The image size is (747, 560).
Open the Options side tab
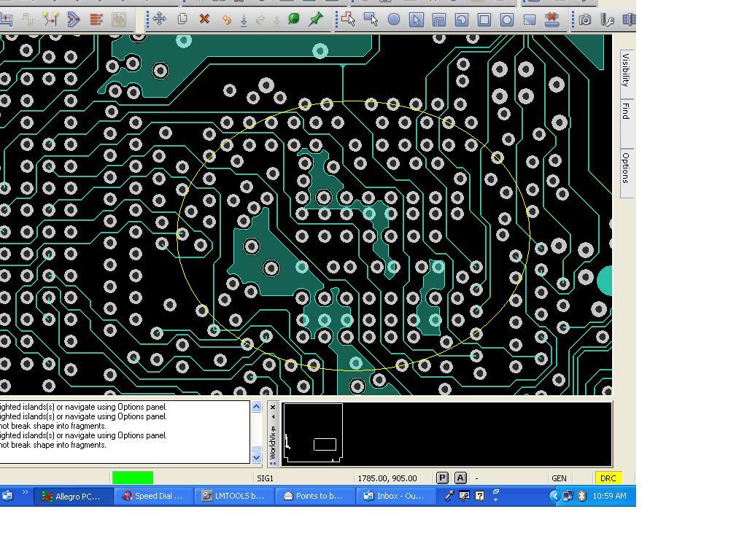pos(626,168)
